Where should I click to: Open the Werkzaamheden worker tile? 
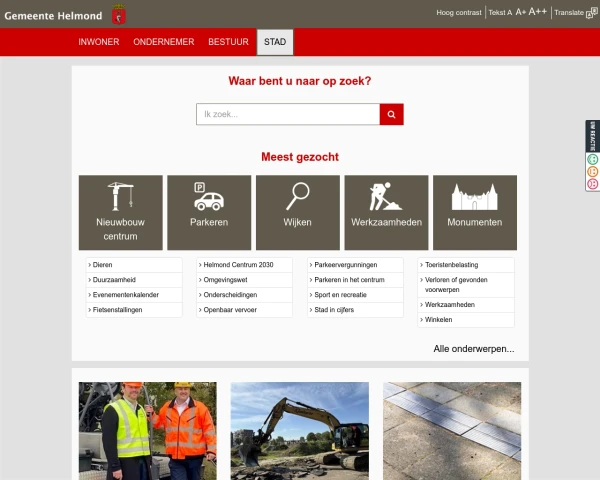click(x=386, y=212)
